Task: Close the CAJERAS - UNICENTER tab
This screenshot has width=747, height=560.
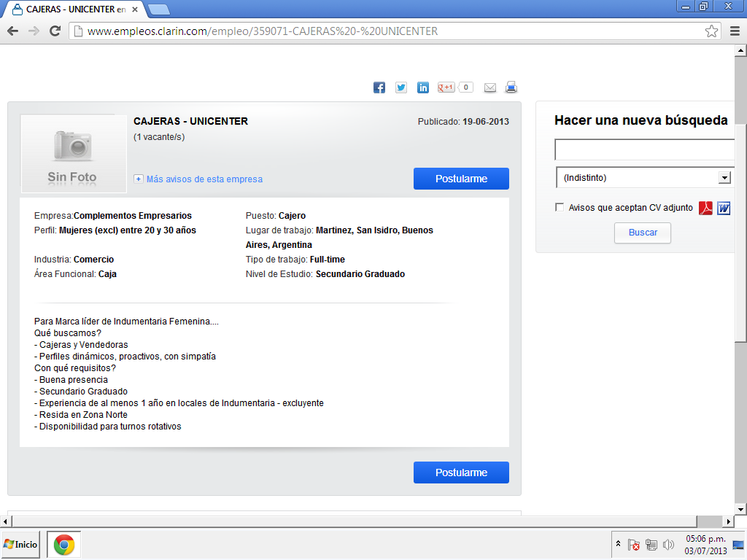Action: 135,9
